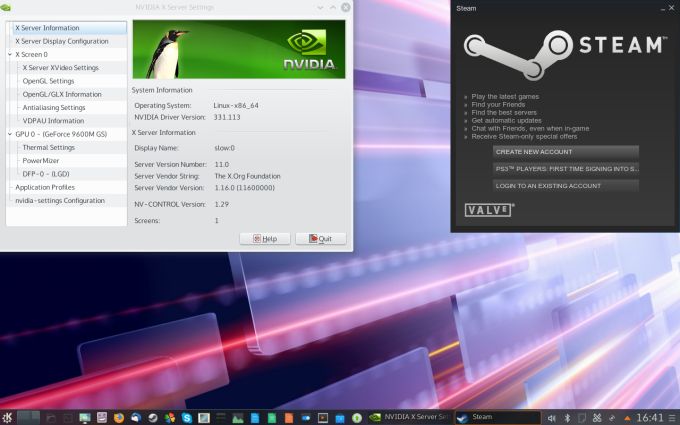680x425 pixels.
Task: Switch to the pager virtual desktop widget
Action: point(29,418)
